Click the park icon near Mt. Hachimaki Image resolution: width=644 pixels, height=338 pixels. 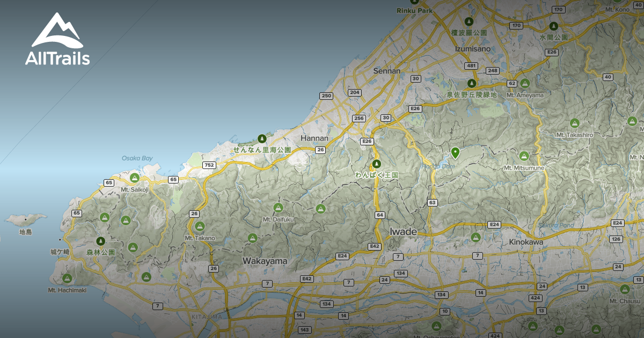67,278
